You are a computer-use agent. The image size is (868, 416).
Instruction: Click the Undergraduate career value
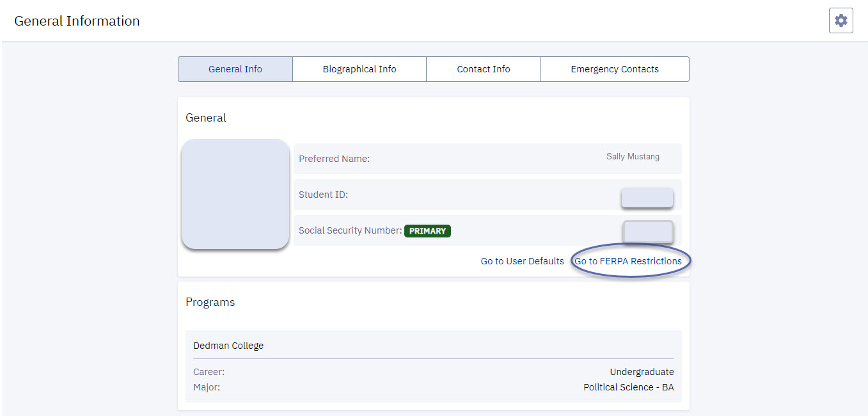(642, 372)
